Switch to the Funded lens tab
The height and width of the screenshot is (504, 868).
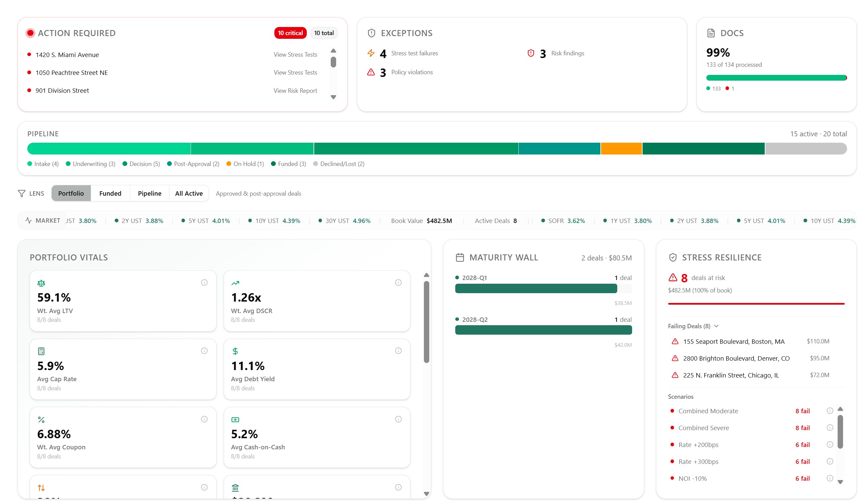click(x=110, y=193)
